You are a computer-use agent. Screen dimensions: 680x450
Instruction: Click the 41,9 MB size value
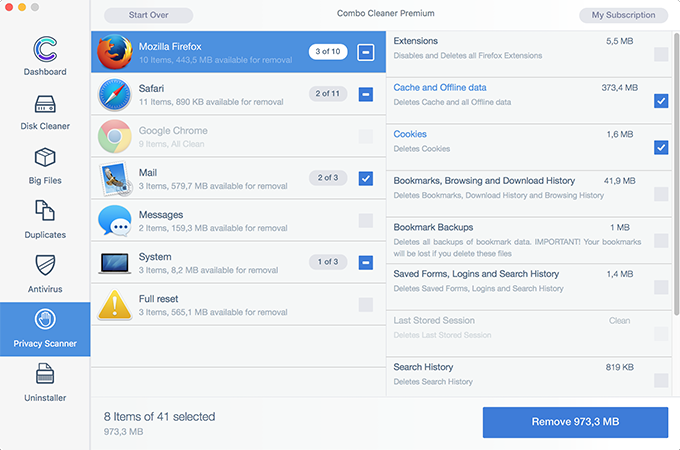pyautogui.click(x=619, y=181)
